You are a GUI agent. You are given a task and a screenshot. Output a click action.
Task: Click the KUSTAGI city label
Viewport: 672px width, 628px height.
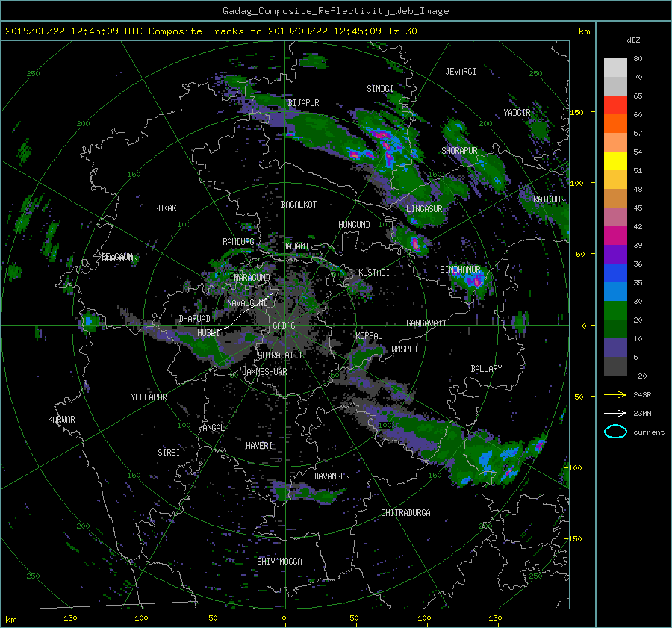[x=374, y=273]
